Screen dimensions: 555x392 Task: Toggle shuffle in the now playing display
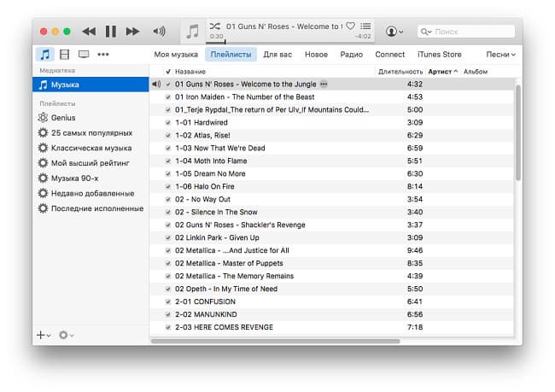214,26
